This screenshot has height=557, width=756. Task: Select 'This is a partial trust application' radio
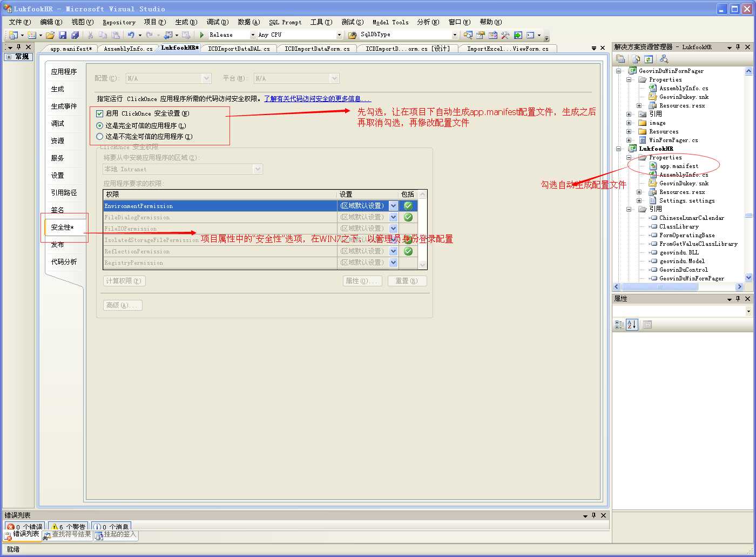pos(99,137)
